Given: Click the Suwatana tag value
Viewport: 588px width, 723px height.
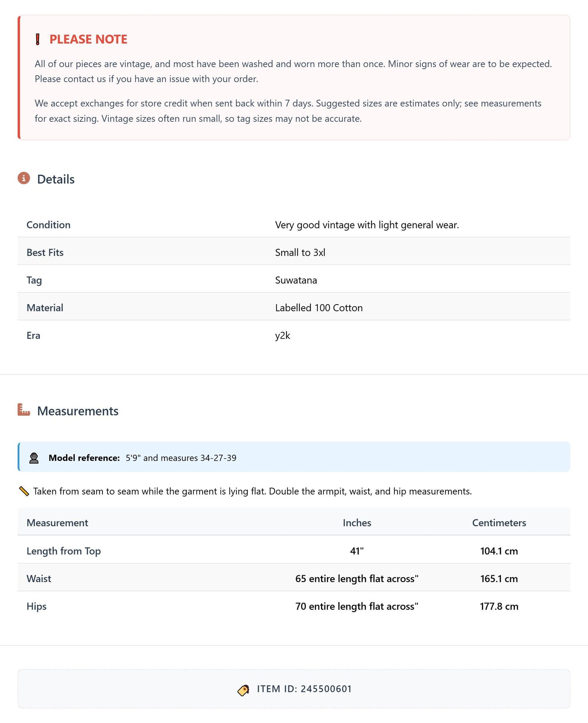Looking at the screenshot, I should (x=296, y=280).
